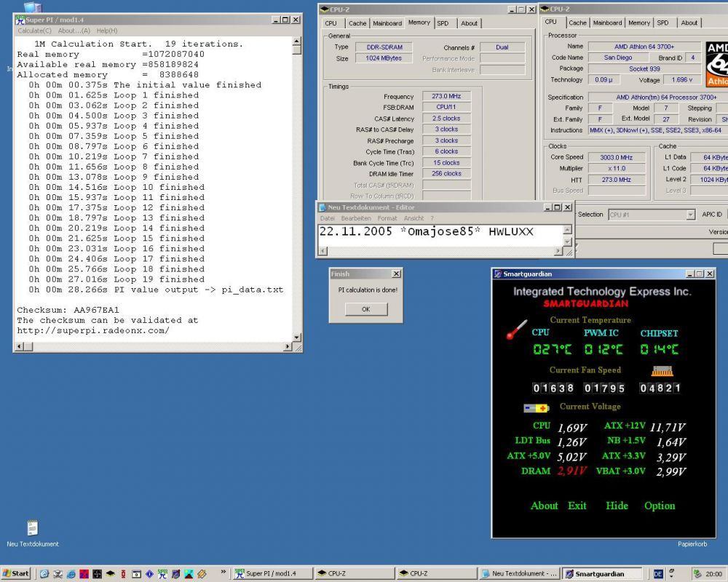Click Exit in Smartguardian
Screen dimensions: 728x582
577,506
